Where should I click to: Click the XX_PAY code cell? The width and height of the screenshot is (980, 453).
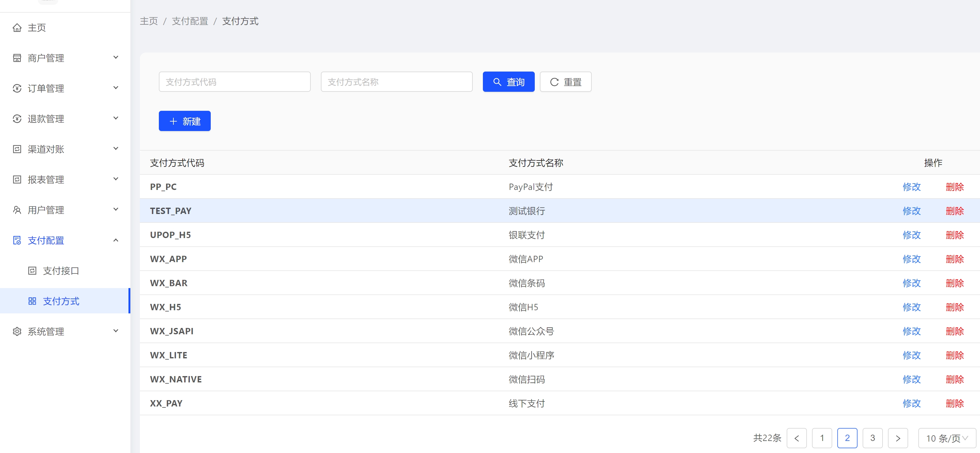pyautogui.click(x=166, y=404)
